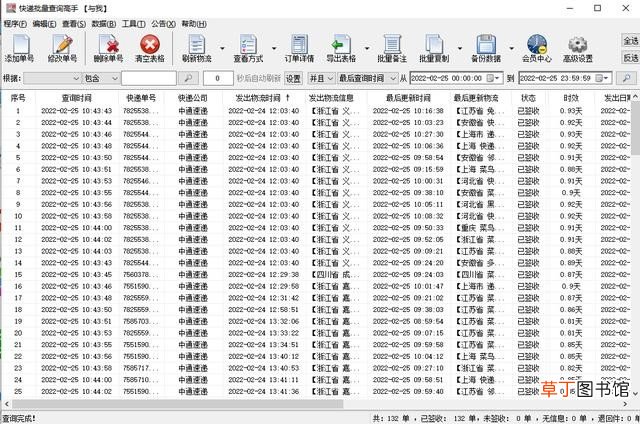This screenshot has height=424, width=640.
Task: Select row 1 query time 10:43:43
Action: point(76,111)
